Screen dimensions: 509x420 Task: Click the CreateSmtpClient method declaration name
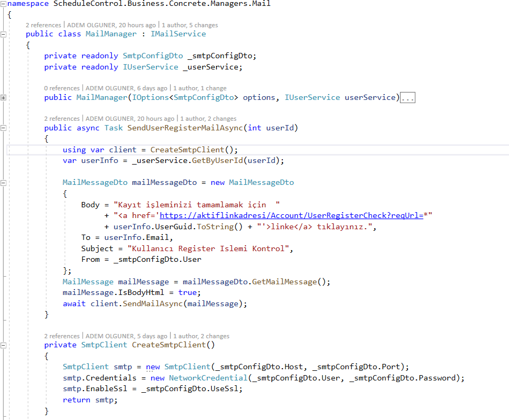169,345
